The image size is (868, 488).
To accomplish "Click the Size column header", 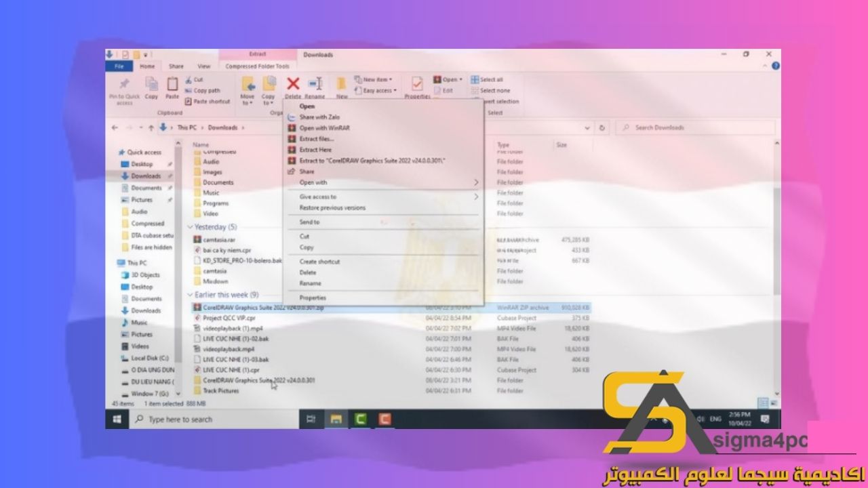I will coord(561,145).
